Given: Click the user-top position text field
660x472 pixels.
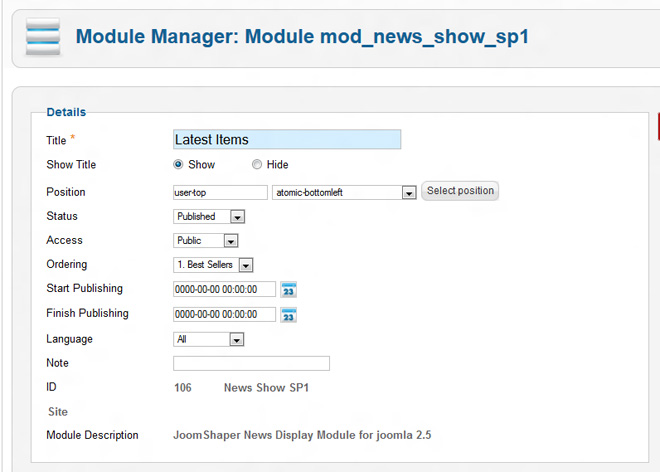Looking at the screenshot, I should [220, 192].
